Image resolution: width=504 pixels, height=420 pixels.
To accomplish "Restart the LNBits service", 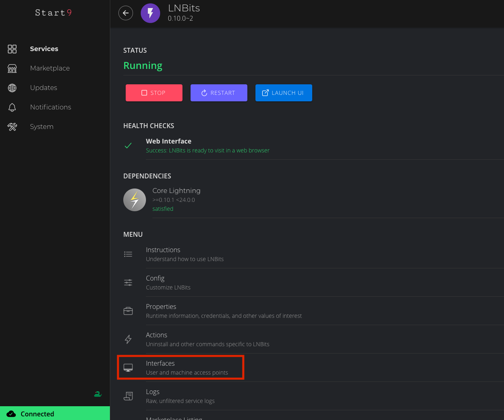I will (219, 93).
